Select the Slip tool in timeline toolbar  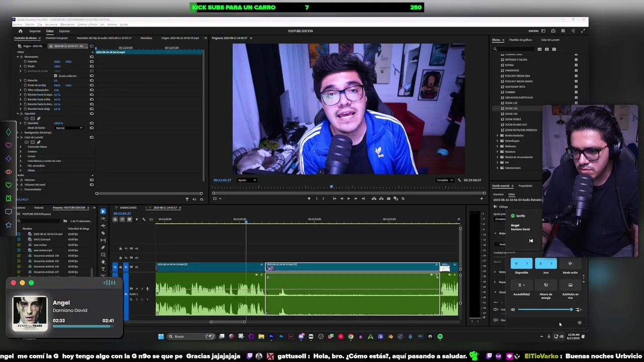[103, 240]
